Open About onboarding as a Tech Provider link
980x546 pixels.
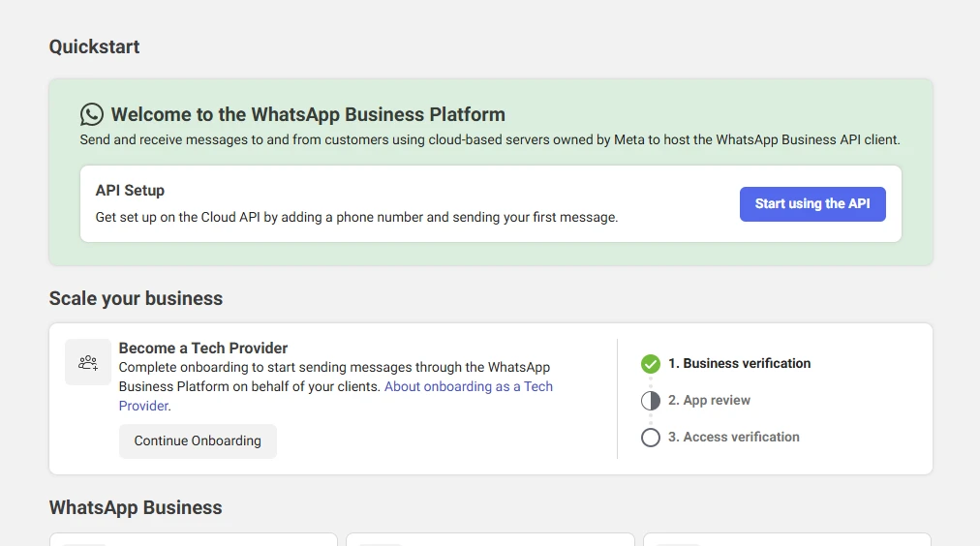click(336, 396)
